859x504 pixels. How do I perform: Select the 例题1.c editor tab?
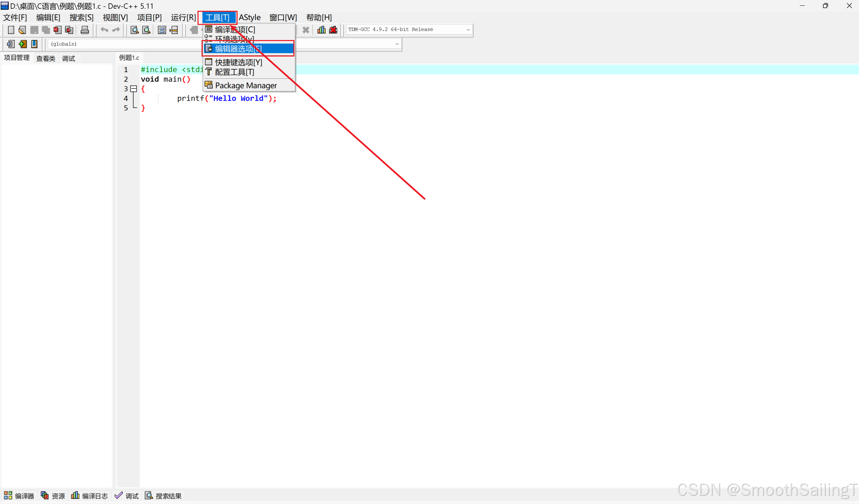point(129,58)
